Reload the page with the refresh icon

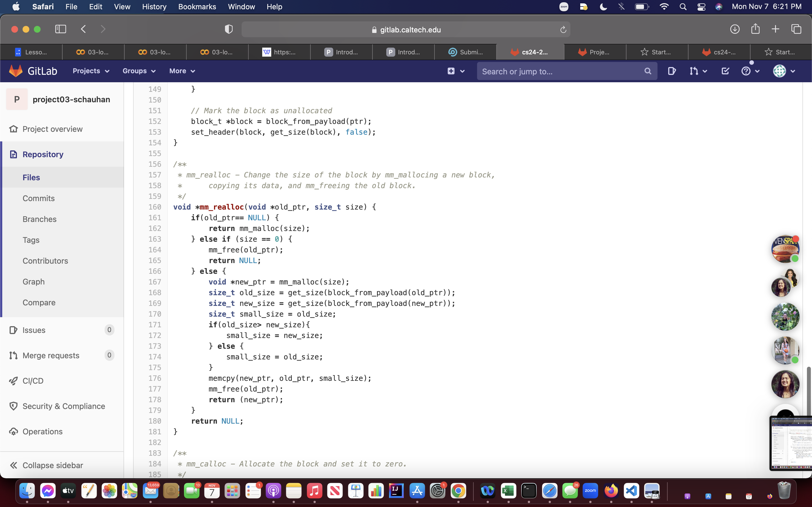tap(563, 30)
